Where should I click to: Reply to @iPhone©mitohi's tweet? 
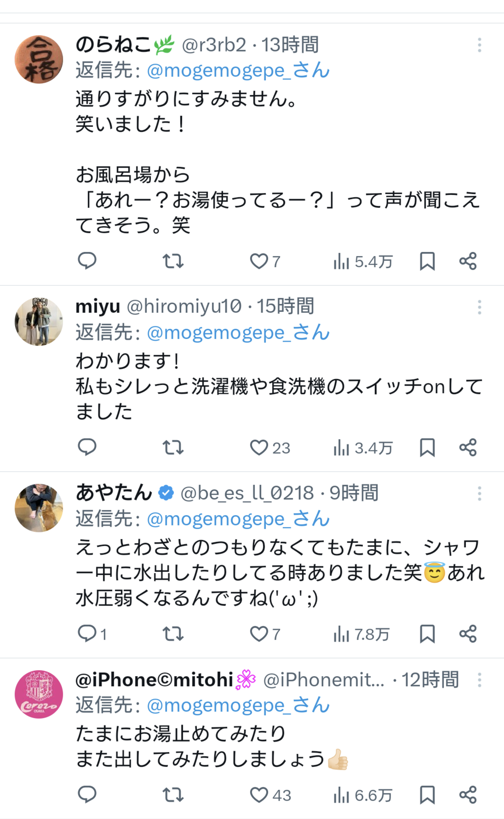pos(87,795)
